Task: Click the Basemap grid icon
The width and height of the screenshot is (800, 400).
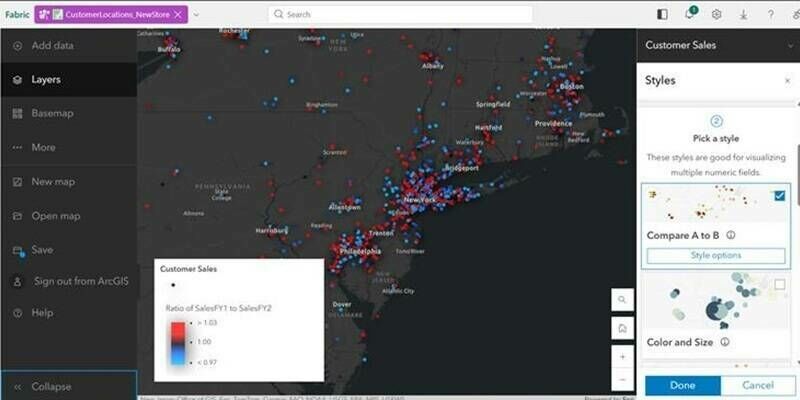Action: tap(17, 114)
